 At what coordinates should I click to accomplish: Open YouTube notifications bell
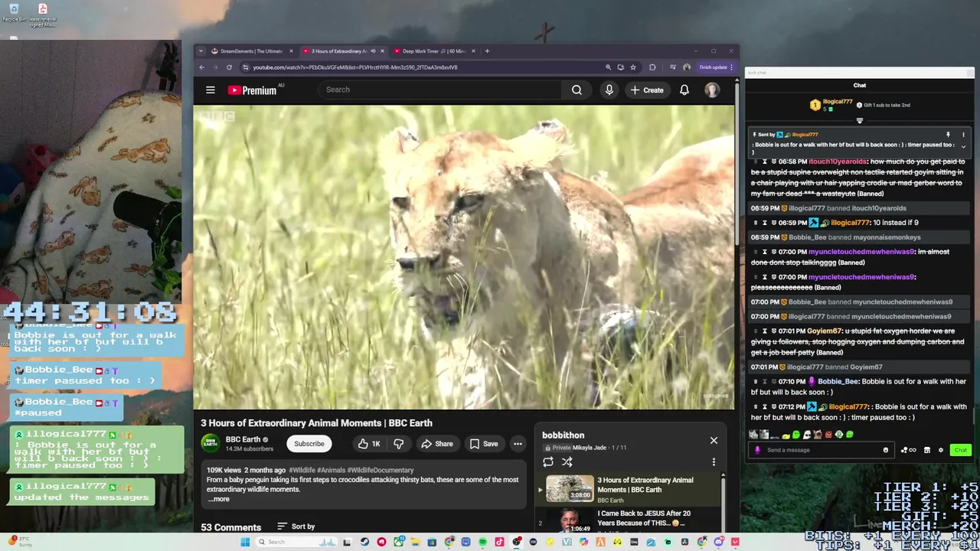coord(684,90)
